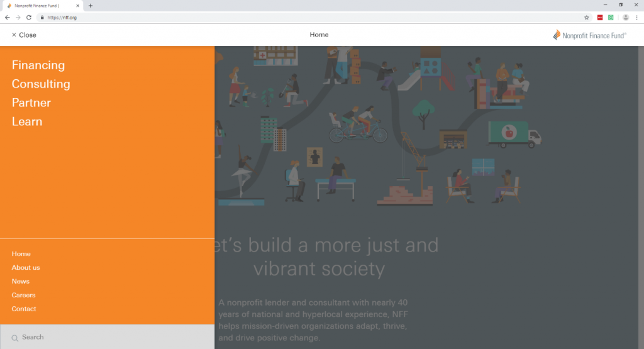Screen dimensions: 644x349
Task: Go to the About us page
Action: 26,268
